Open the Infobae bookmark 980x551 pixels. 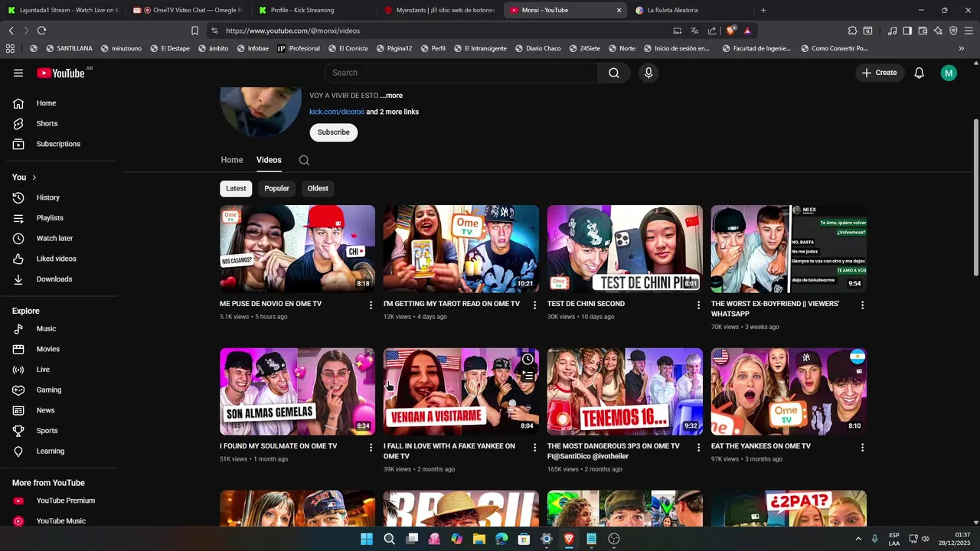[x=253, y=48]
